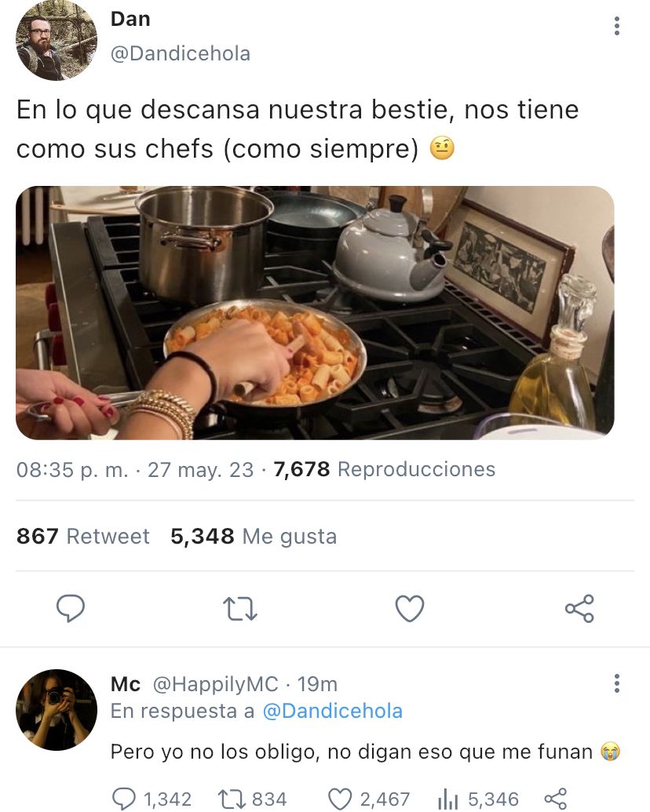Viewport: 650px width, 812px height.
Task: Like Dan's tweet with heart icon
Action: click(x=410, y=609)
